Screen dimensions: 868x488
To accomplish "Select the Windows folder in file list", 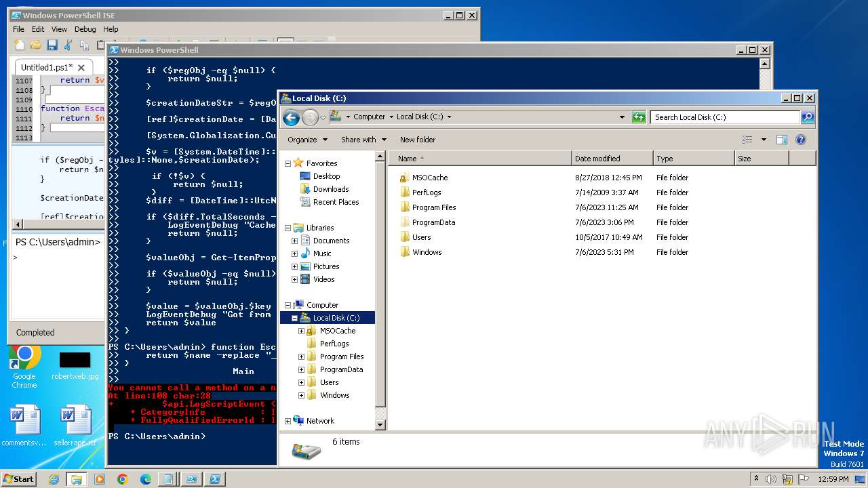I will pos(427,252).
